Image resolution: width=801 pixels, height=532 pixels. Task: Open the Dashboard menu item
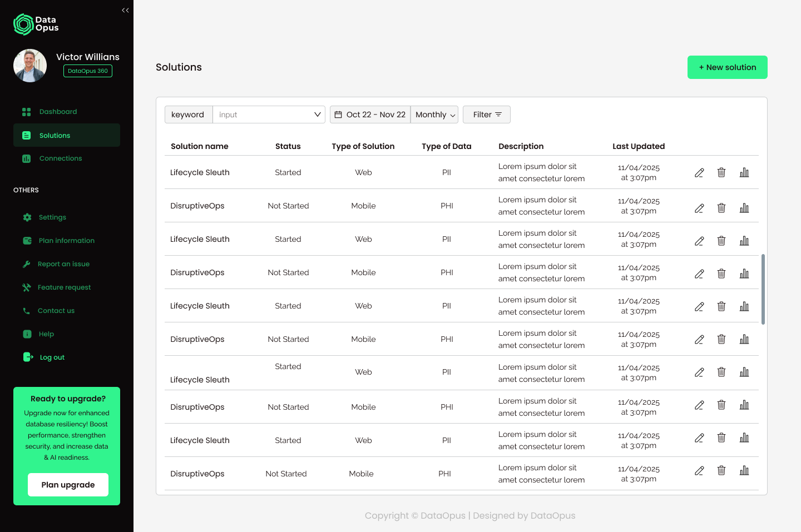pyautogui.click(x=67, y=112)
